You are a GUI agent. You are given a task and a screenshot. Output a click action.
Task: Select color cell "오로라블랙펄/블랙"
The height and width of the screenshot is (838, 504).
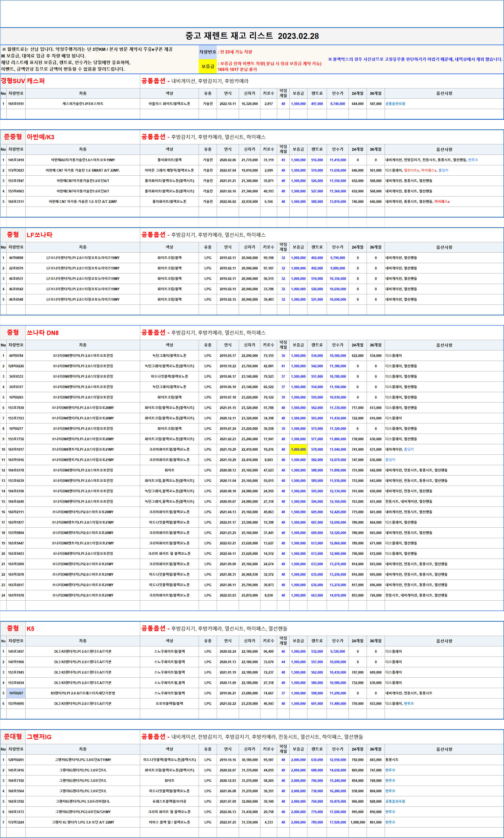pos(169,704)
